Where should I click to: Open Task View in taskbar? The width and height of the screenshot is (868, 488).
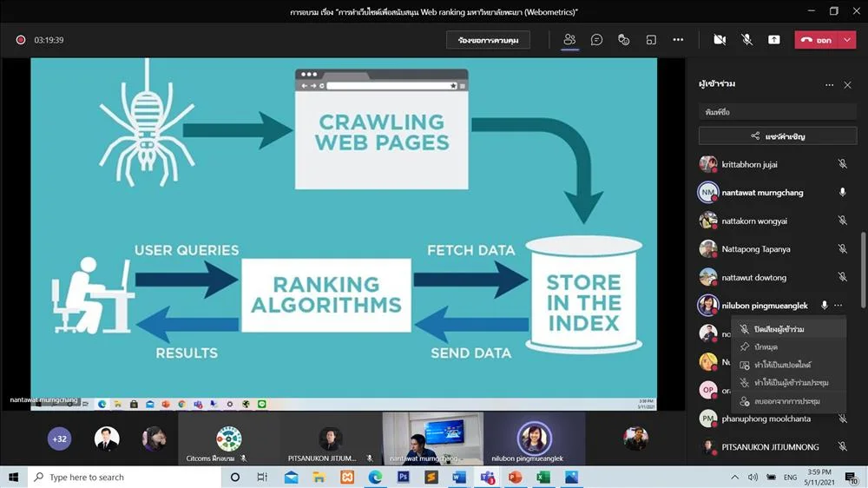(262, 477)
